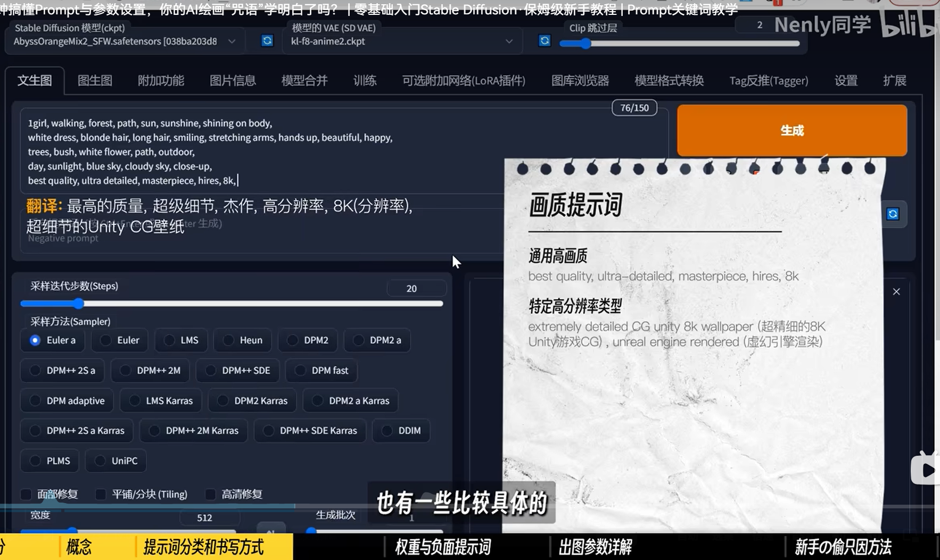
Task: Close the output panel with the X icon
Action: point(896,291)
